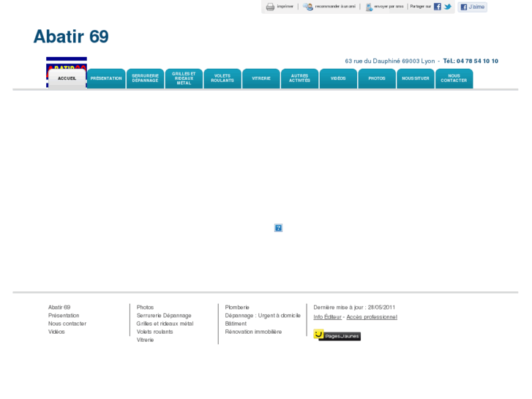This screenshot has height=399, width=532.
Task: Open the Info Éditeur link
Action: (327, 317)
